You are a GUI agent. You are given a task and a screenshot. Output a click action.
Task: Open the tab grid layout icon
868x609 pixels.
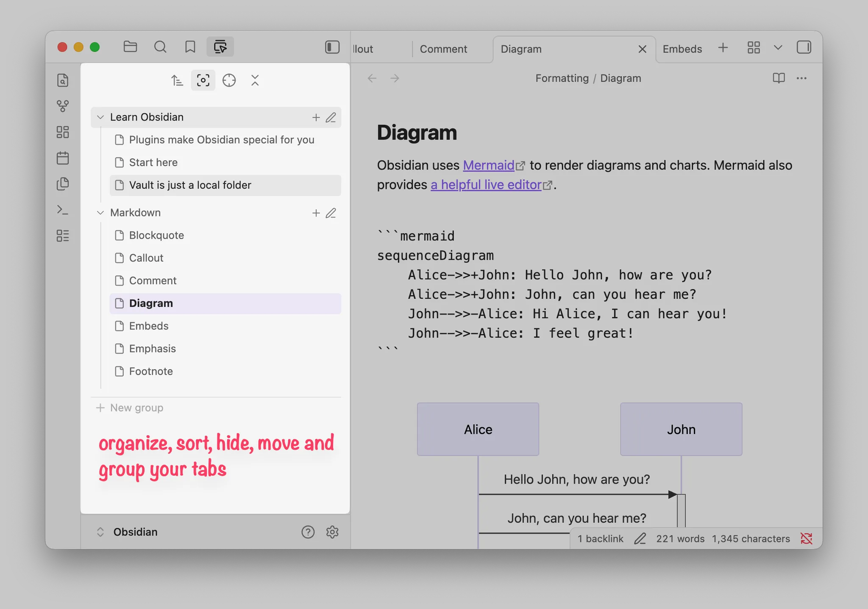pos(754,47)
